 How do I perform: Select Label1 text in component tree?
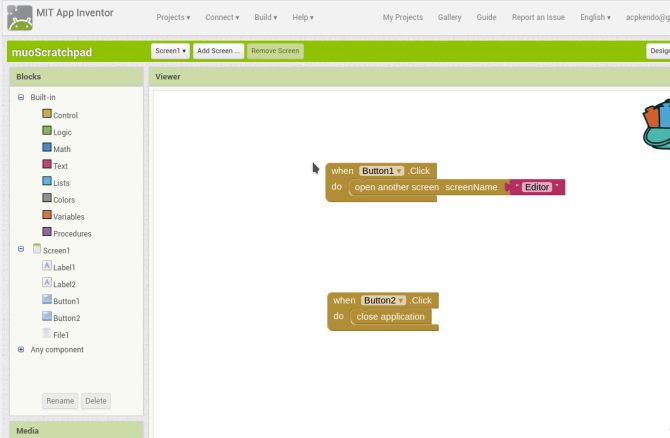64,268
